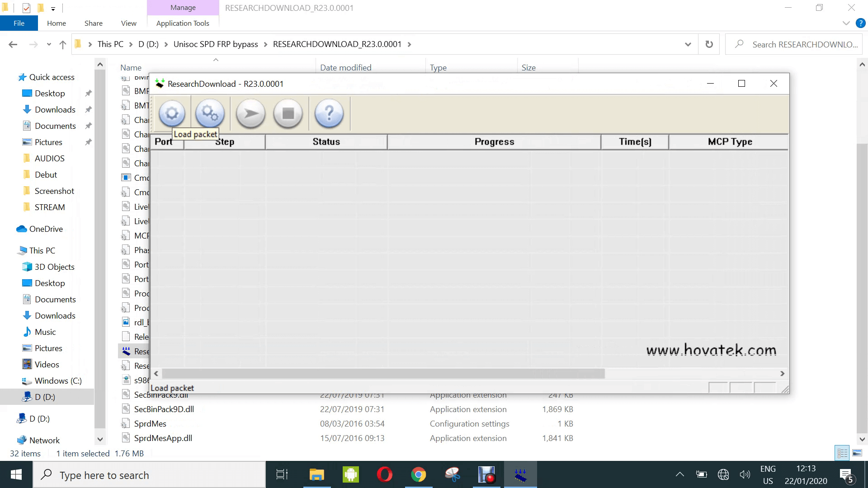Image resolution: width=868 pixels, height=488 pixels.
Task: Open the Application Tools ribbon tab
Action: coord(182,23)
